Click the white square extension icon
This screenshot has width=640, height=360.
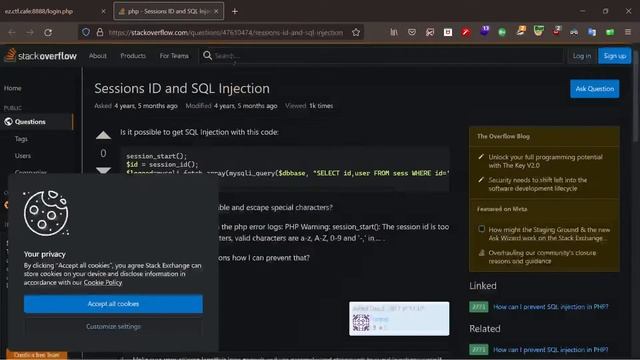(x=448, y=32)
